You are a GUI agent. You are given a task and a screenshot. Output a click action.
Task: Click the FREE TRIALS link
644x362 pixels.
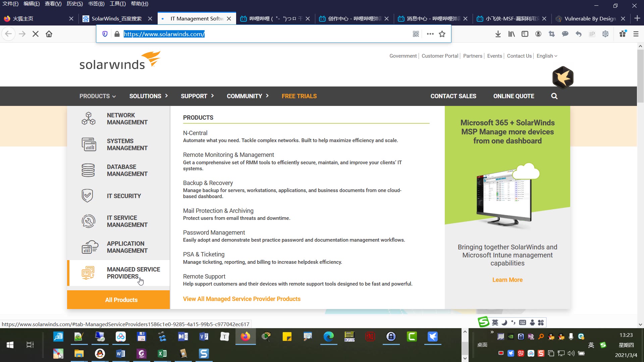click(299, 96)
